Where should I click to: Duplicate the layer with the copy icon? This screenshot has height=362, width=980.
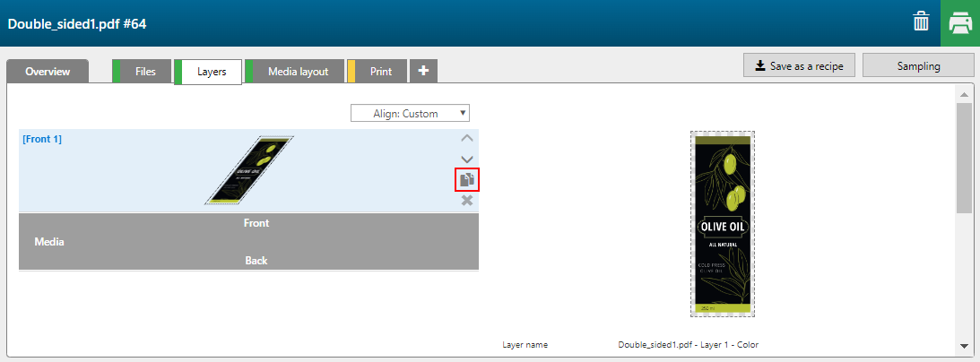point(466,180)
